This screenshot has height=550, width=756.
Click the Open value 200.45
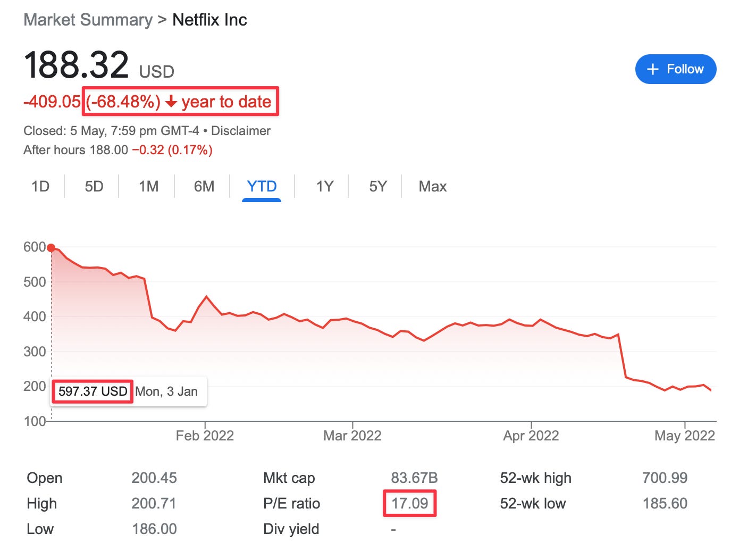click(x=154, y=478)
